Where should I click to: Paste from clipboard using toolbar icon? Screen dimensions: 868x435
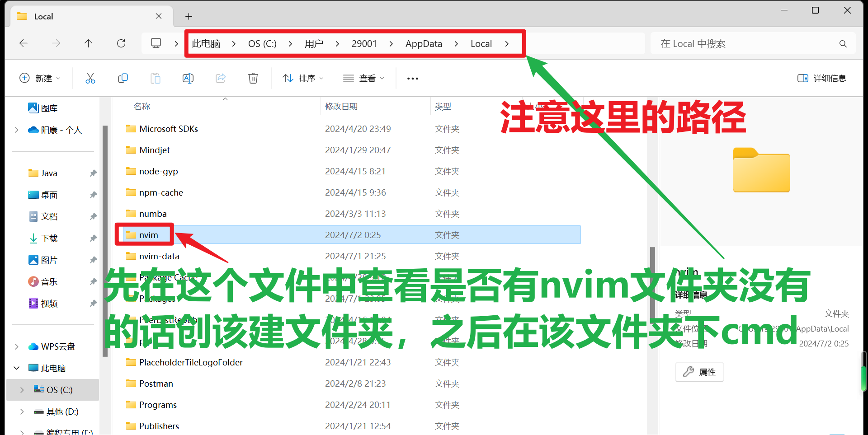(156, 78)
